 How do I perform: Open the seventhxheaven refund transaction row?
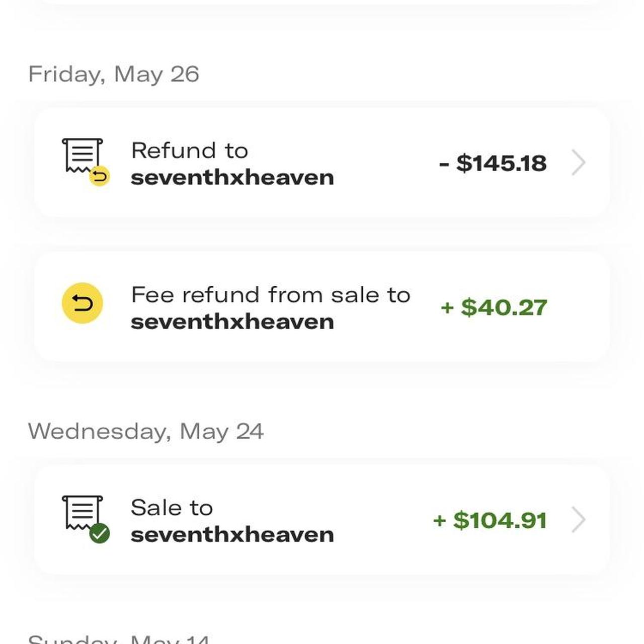(322, 162)
